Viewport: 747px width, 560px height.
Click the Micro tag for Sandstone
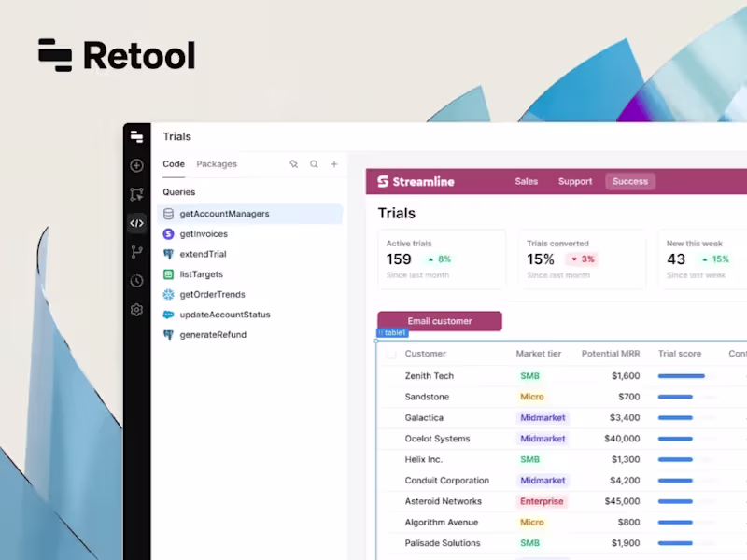(x=531, y=398)
